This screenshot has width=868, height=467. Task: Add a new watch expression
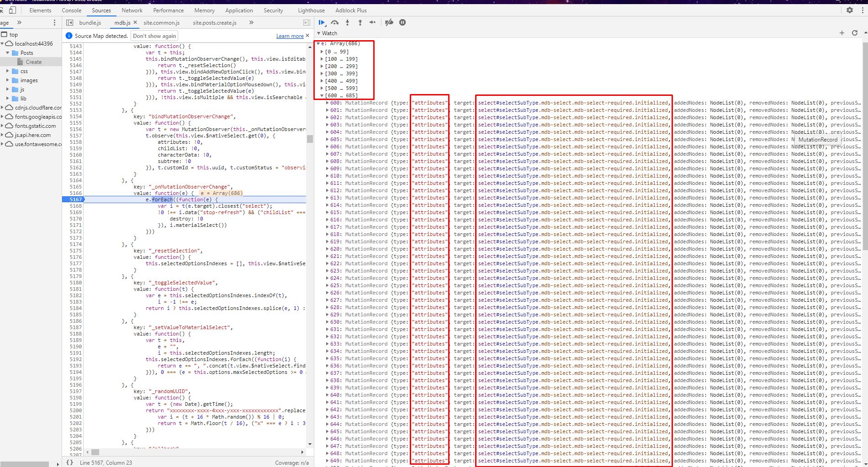(x=842, y=33)
